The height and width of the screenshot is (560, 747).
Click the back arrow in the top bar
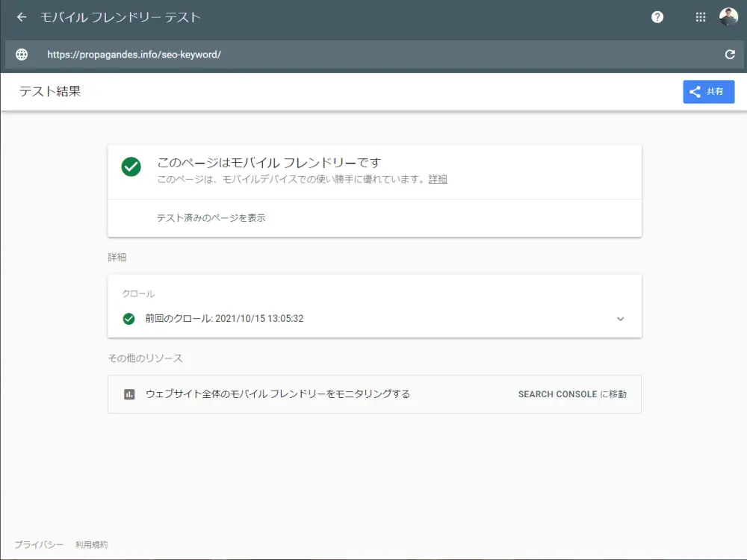pyautogui.click(x=20, y=16)
